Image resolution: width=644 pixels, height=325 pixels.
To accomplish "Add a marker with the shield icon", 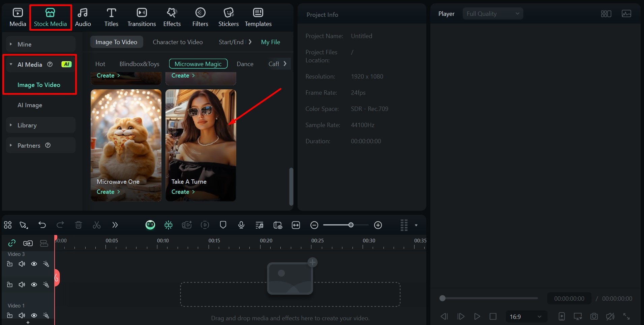I will pyautogui.click(x=223, y=225).
